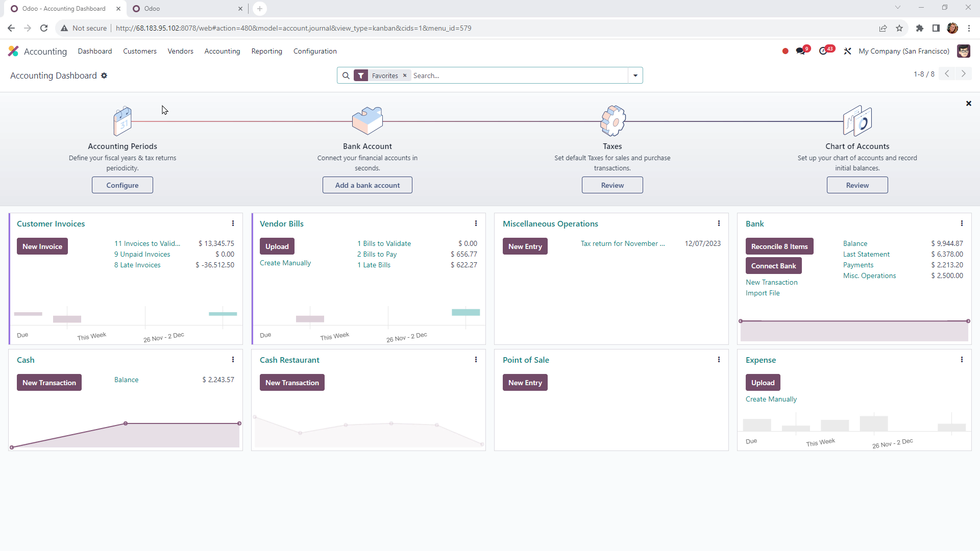980x551 pixels.
Task: Click the Accounting app logo icon
Action: point(13,51)
